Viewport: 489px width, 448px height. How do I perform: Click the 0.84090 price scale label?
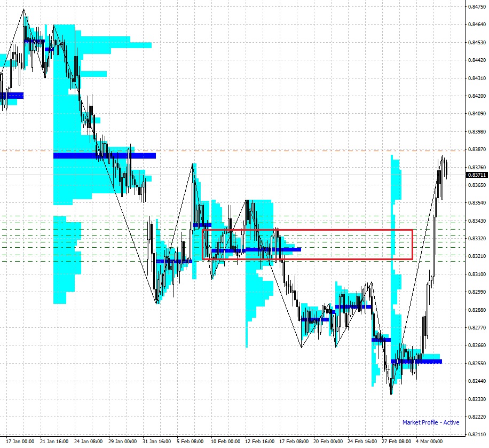477,114
